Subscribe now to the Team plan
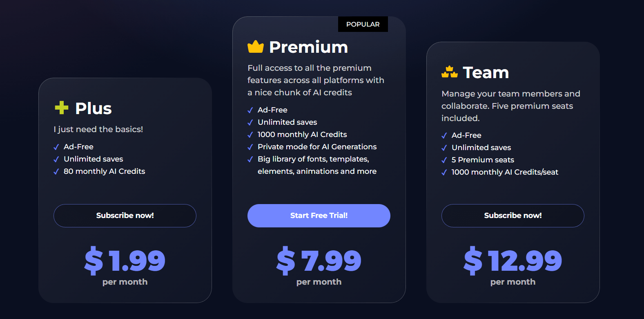The image size is (644, 319). (513, 216)
